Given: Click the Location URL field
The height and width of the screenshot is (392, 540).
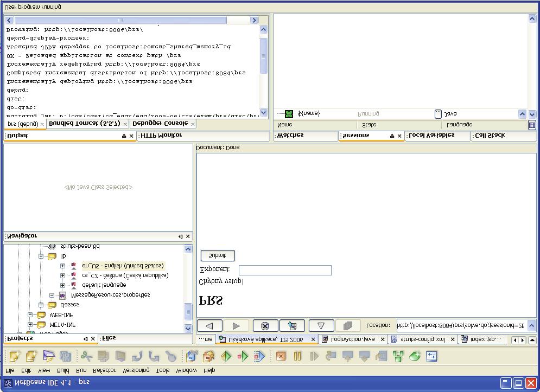Looking at the screenshot, I should (x=461, y=325).
